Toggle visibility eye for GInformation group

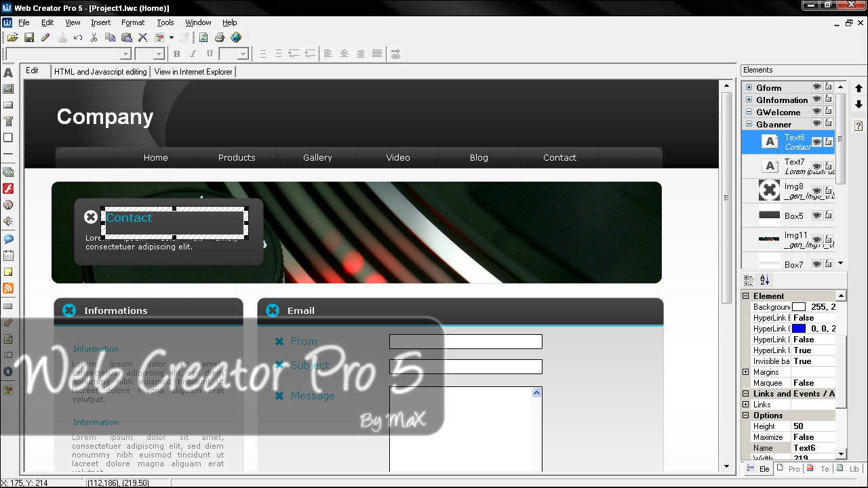click(816, 100)
